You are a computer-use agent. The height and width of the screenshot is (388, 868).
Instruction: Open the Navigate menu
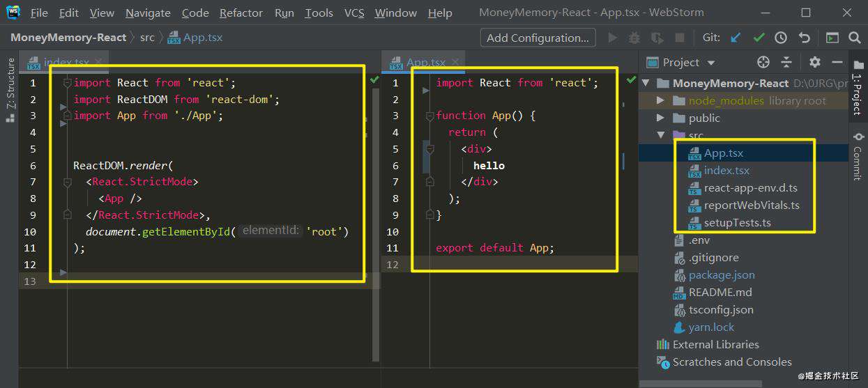[148, 13]
